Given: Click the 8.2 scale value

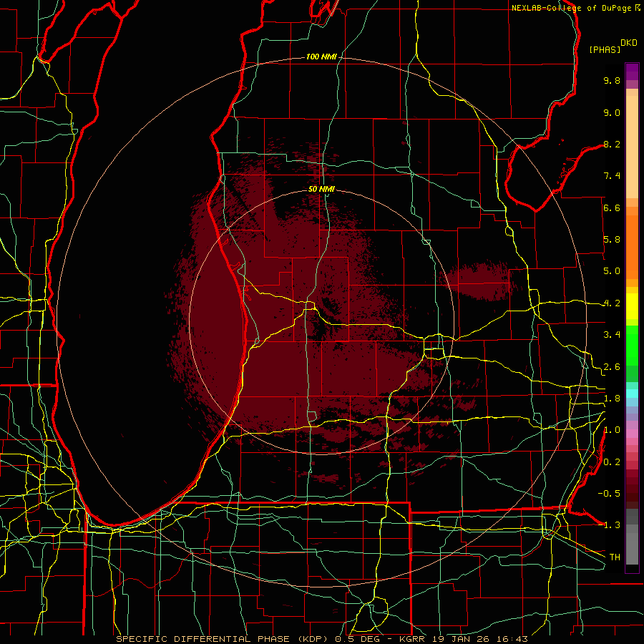Looking at the screenshot, I should pyautogui.click(x=612, y=144).
